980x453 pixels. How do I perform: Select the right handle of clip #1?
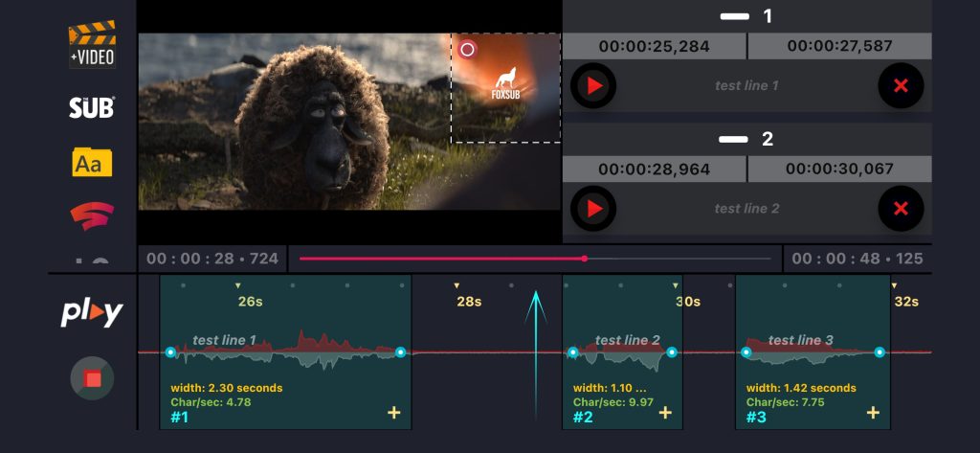(401, 352)
